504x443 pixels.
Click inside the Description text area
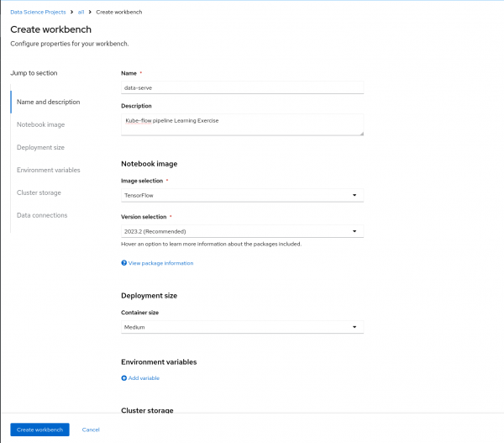[x=240, y=124]
